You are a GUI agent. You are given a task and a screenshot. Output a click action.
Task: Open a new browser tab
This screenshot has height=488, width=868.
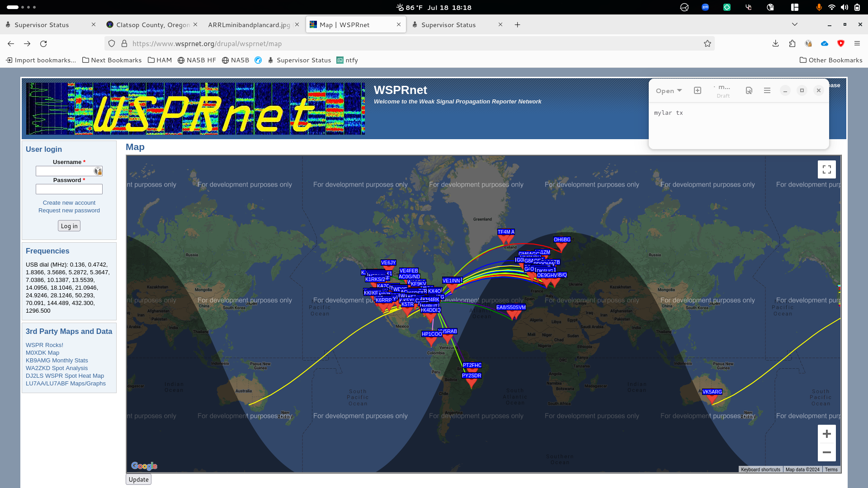pos(518,25)
